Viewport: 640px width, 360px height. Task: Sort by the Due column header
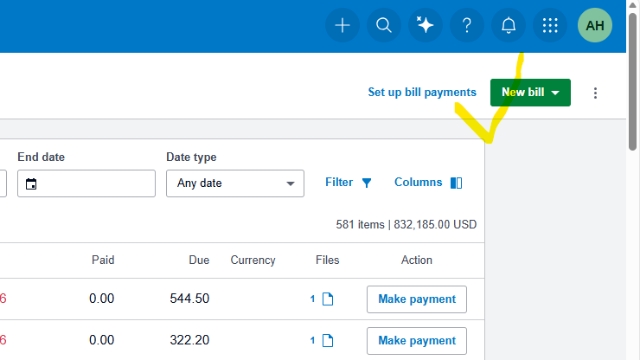tap(199, 260)
